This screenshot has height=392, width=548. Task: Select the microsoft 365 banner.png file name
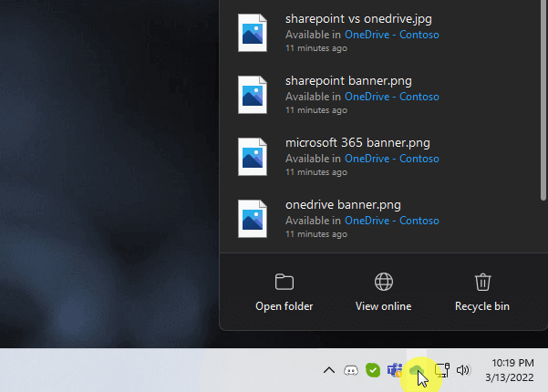pyautogui.click(x=357, y=143)
